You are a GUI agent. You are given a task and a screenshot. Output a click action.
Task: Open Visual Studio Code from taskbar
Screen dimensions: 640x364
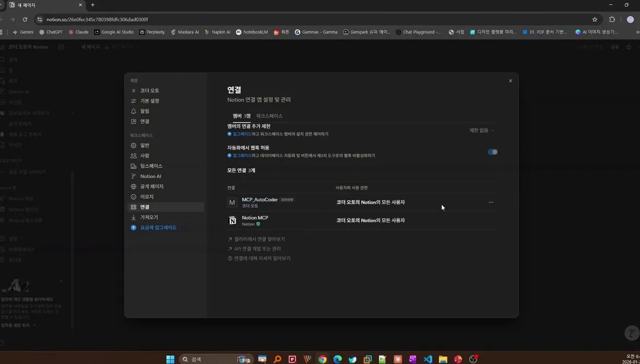coord(428,359)
